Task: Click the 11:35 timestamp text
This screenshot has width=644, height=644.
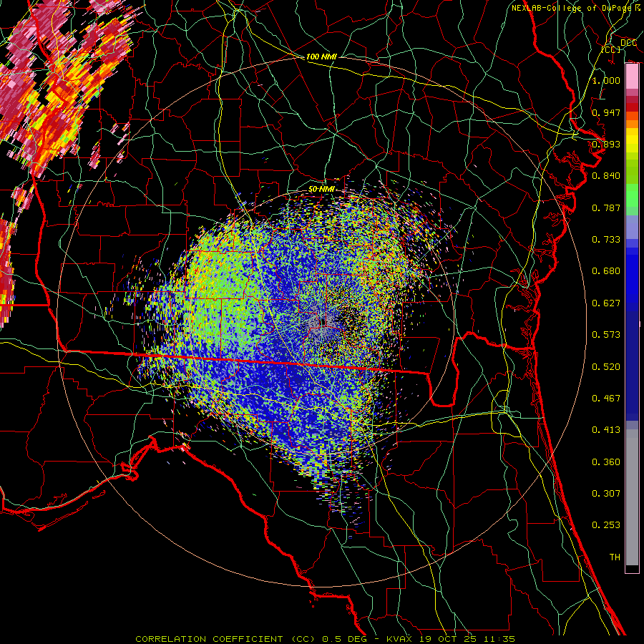Action: coord(499,639)
